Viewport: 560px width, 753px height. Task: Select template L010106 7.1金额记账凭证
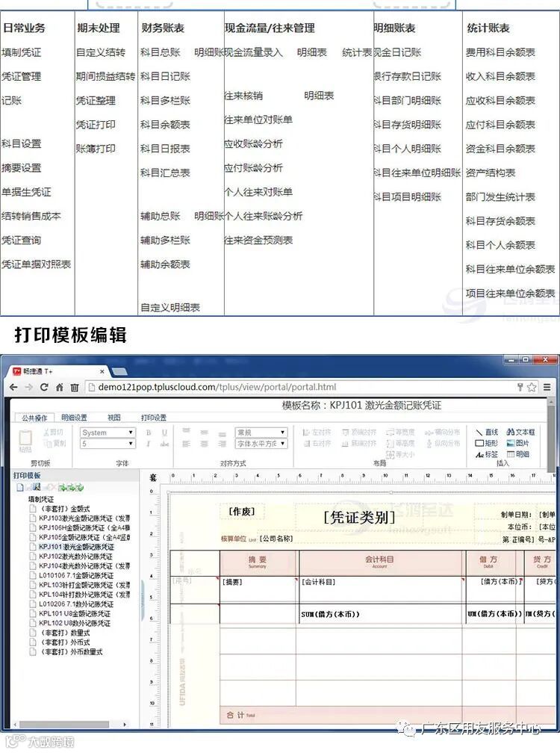click(76, 575)
